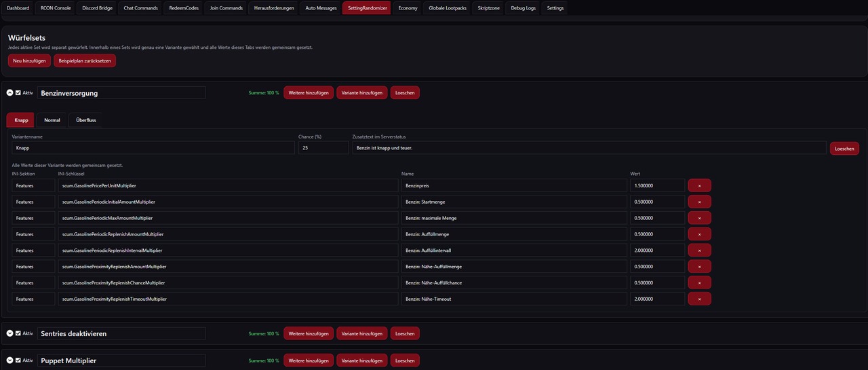
Task: Click Neu hinzufügen button
Action: (x=29, y=60)
